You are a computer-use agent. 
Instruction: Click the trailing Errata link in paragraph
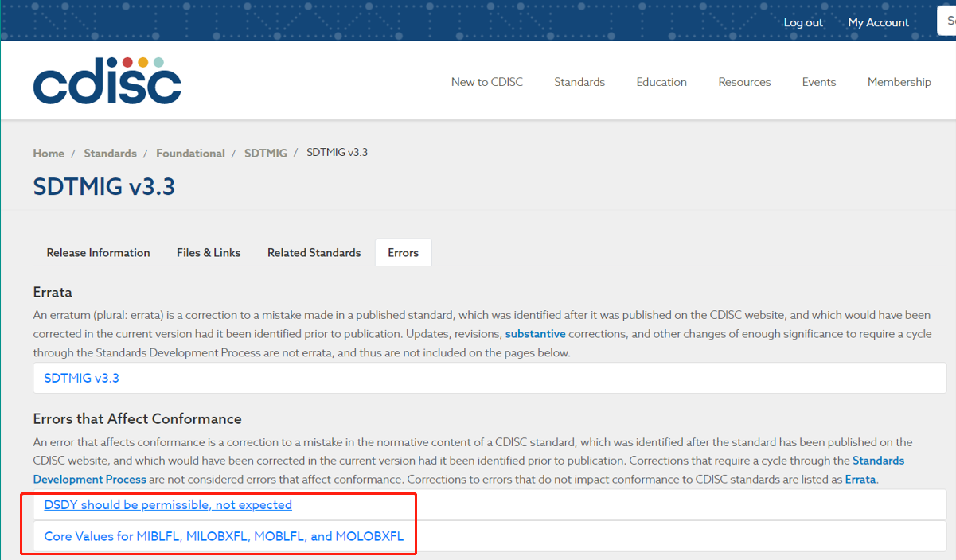pos(859,480)
